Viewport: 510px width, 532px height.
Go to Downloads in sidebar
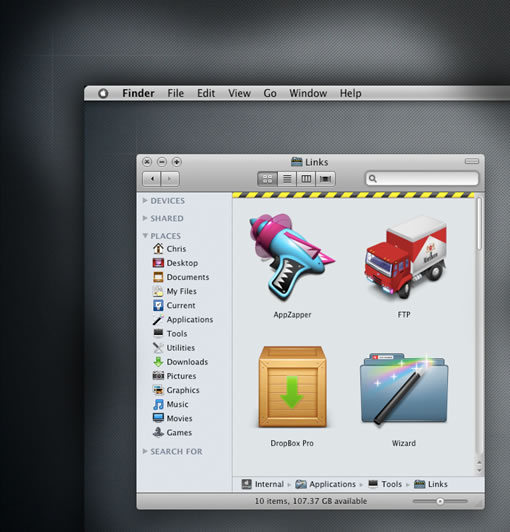(x=180, y=362)
